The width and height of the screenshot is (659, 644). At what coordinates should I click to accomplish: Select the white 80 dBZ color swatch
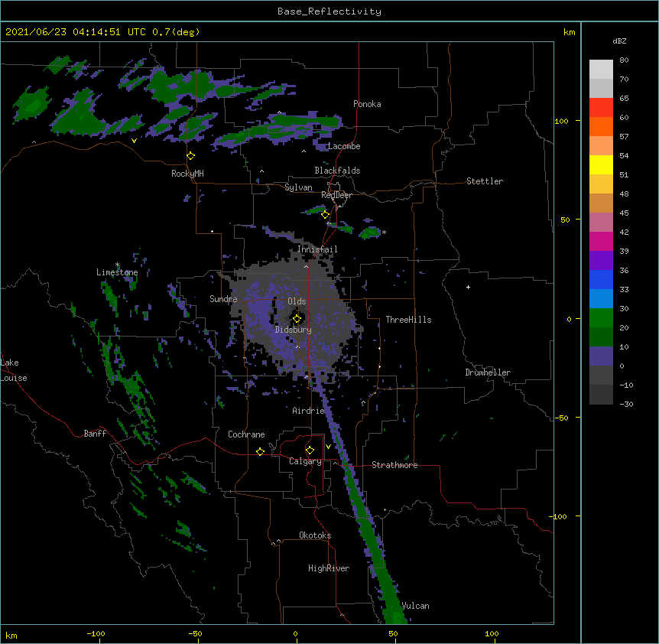click(601, 70)
